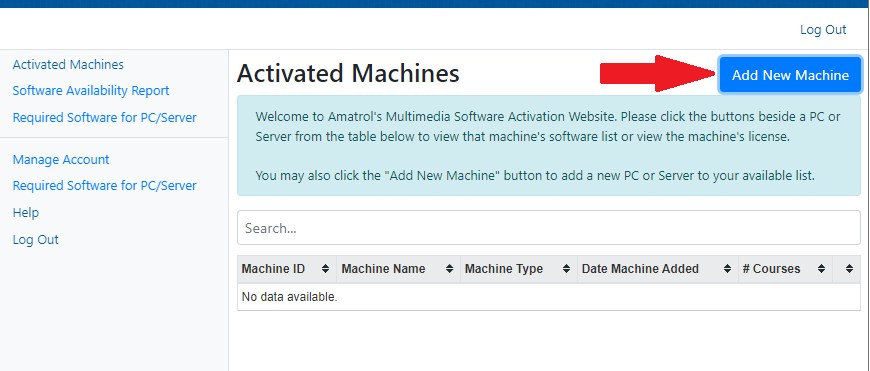
Task: Click the Add New Machine button
Action: (790, 75)
